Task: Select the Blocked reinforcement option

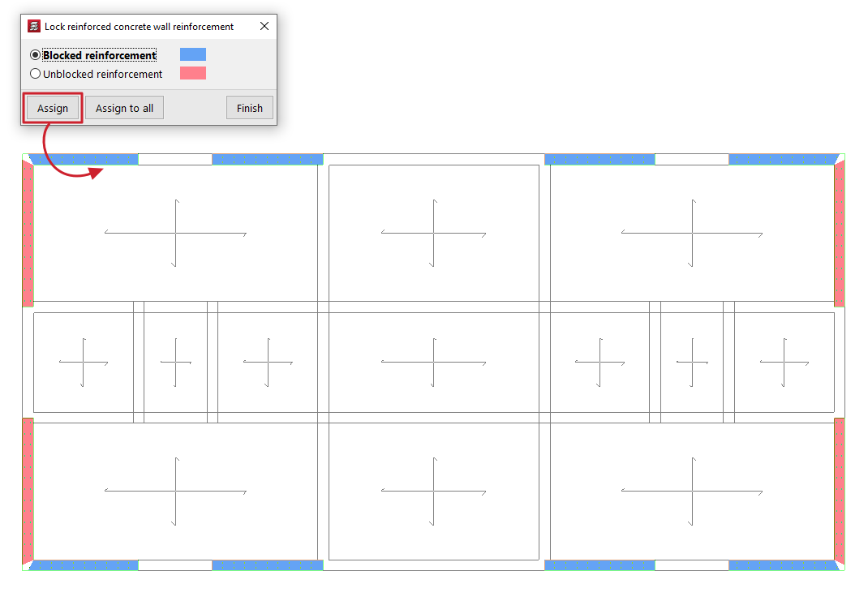Action: (36, 55)
